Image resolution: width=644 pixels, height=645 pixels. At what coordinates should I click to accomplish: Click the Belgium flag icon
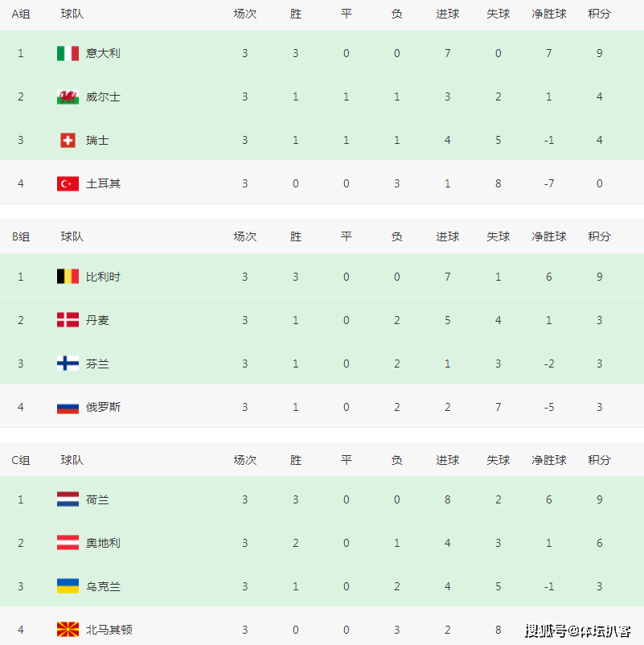pos(68,277)
